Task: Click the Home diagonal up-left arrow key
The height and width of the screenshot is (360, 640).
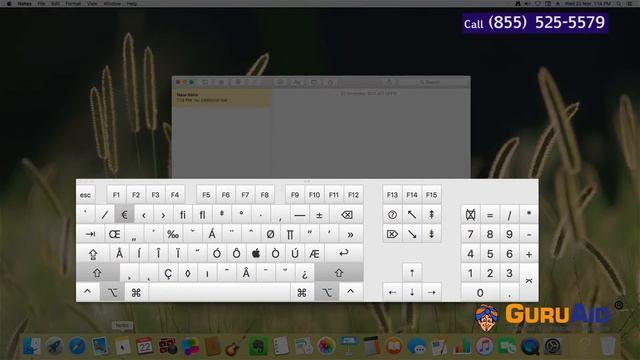Action: tap(412, 214)
